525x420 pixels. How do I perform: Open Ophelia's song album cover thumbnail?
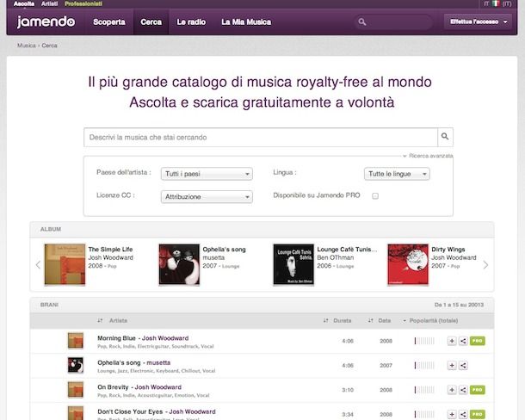tap(179, 264)
